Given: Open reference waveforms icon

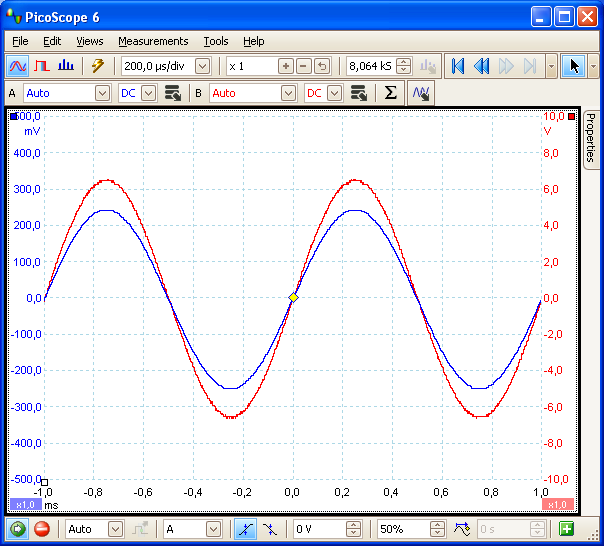Looking at the screenshot, I should tap(421, 93).
